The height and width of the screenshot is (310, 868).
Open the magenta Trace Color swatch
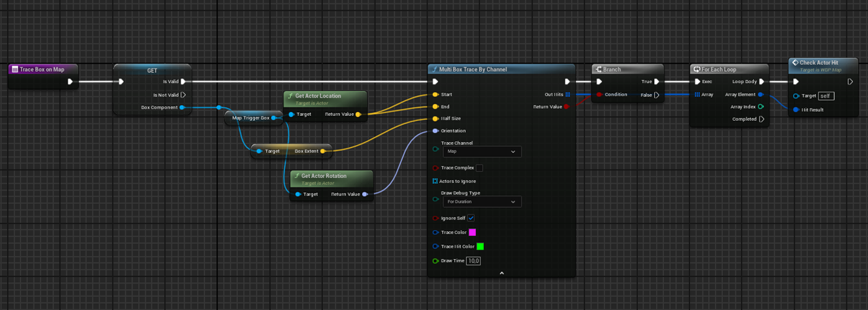pyautogui.click(x=472, y=232)
